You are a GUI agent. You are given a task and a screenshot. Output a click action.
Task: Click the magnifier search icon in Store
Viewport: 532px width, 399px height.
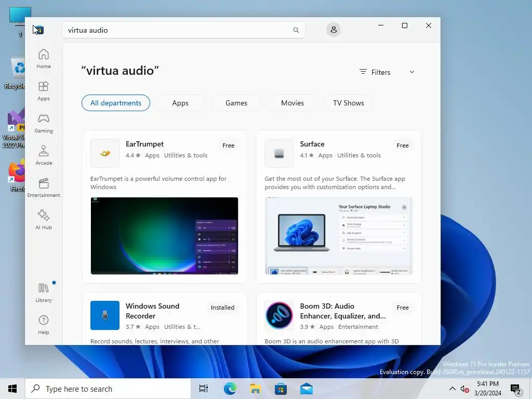click(x=296, y=30)
